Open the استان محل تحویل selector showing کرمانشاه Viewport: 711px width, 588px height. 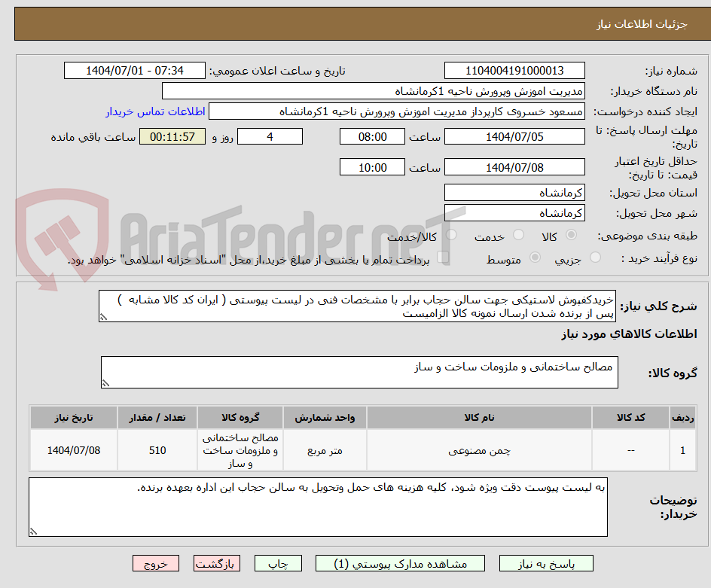(x=514, y=192)
